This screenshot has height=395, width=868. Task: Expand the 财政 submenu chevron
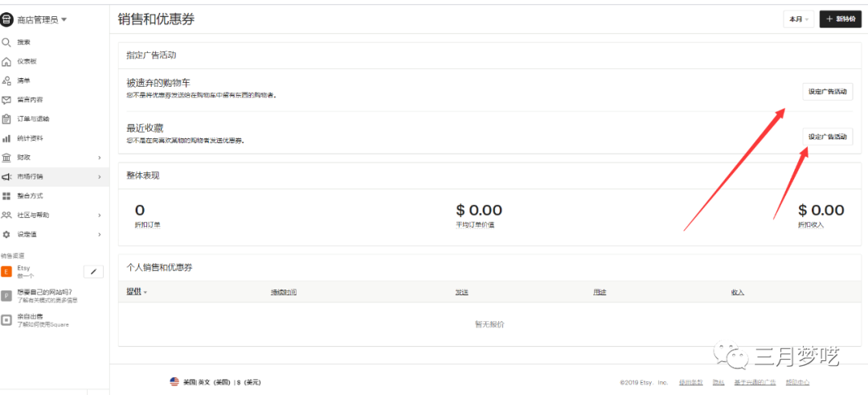pyautogui.click(x=100, y=158)
